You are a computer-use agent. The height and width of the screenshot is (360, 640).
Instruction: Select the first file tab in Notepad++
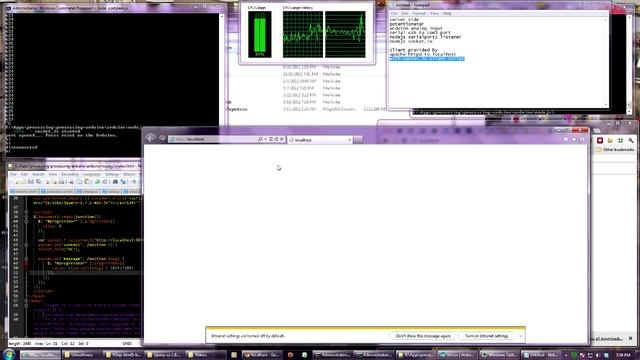(x=24, y=191)
